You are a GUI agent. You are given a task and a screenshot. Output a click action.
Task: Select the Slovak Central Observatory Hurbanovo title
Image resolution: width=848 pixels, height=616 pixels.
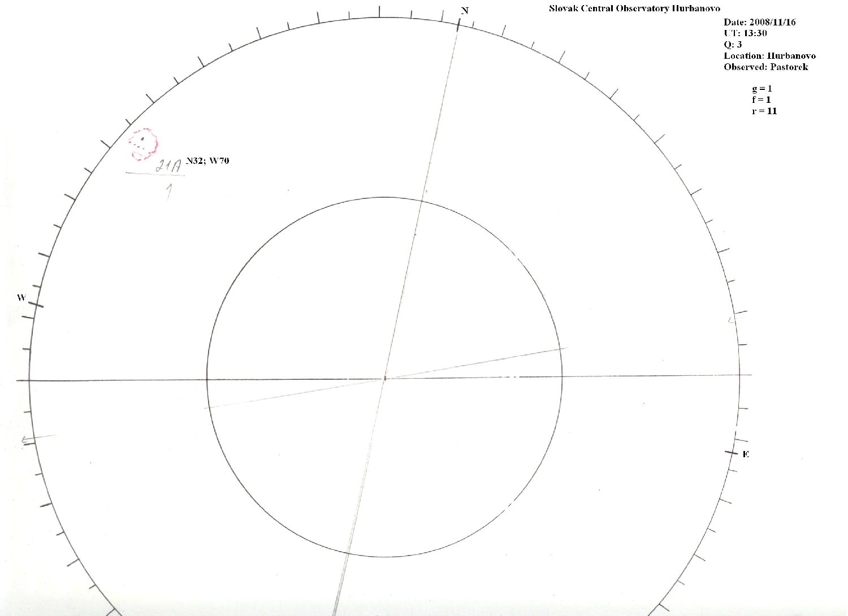(x=634, y=8)
